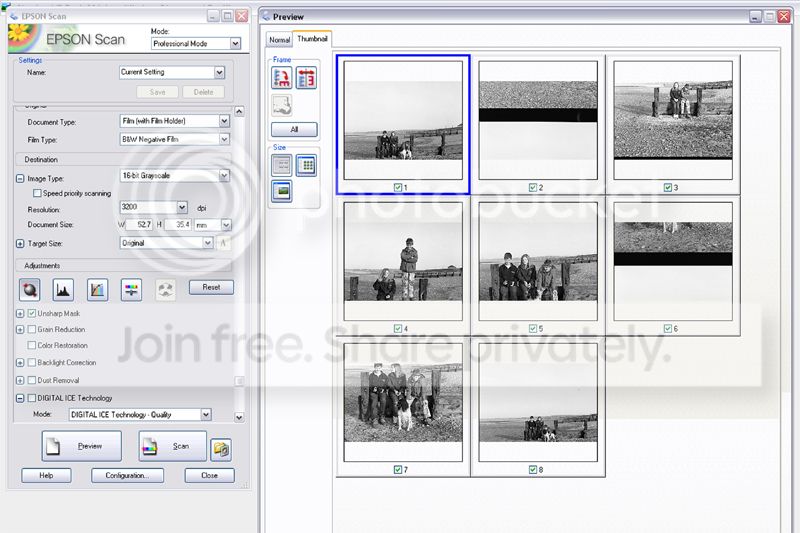800x533 pixels.
Task: Enable the DIGITAL ICE Technology checkbox
Action: tap(32, 398)
